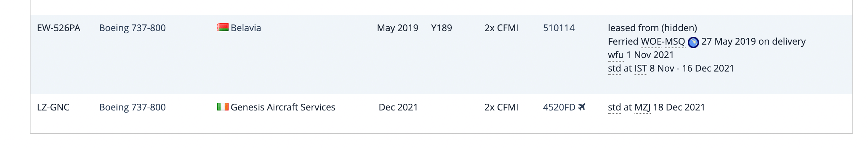Open the Belavia airline link
868x148 pixels.
[246, 28]
